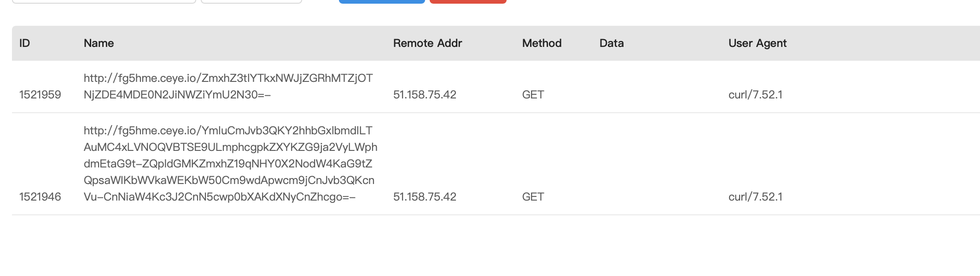This screenshot has width=980, height=276.
Task: Select record ID 1521959
Action: pyautogui.click(x=40, y=95)
